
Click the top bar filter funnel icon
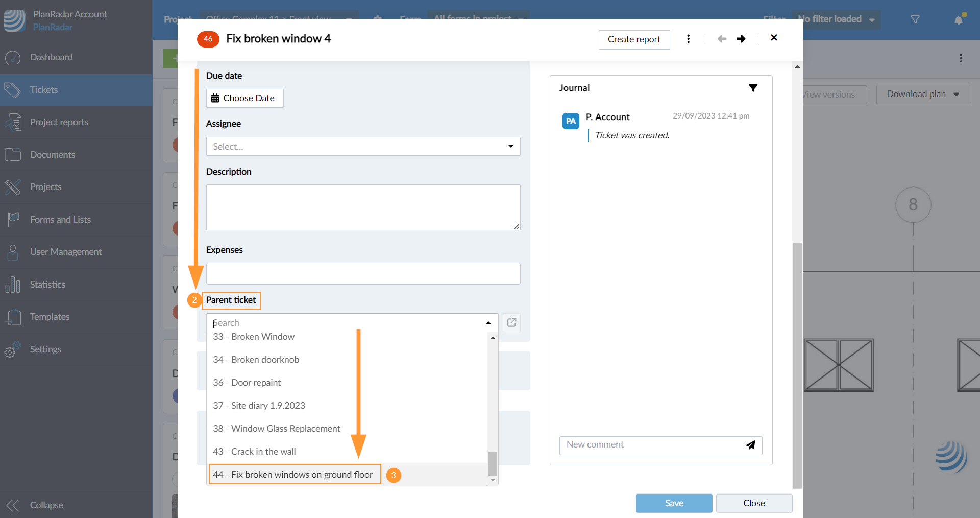click(915, 19)
